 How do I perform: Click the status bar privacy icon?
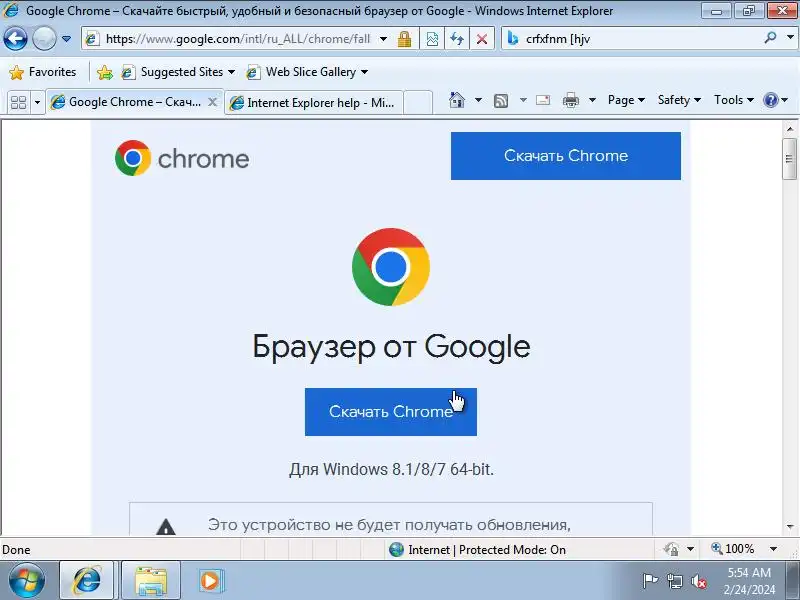coord(670,549)
